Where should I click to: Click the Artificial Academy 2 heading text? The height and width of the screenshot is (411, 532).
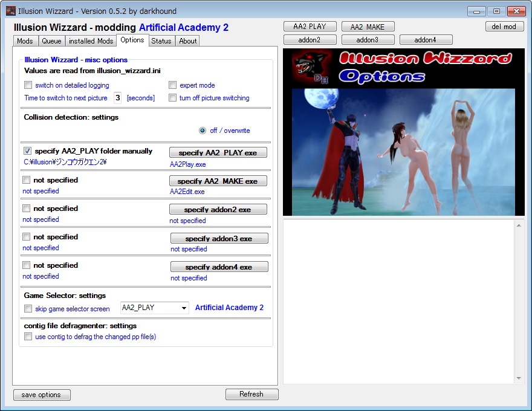184,27
